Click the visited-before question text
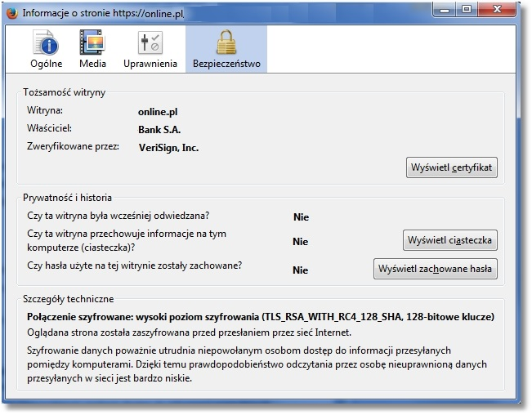 tap(118, 216)
